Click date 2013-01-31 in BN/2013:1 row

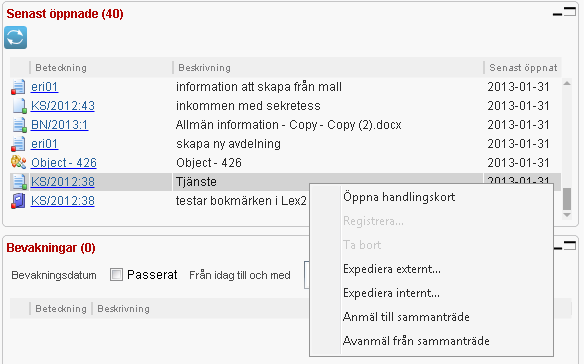tap(518, 125)
